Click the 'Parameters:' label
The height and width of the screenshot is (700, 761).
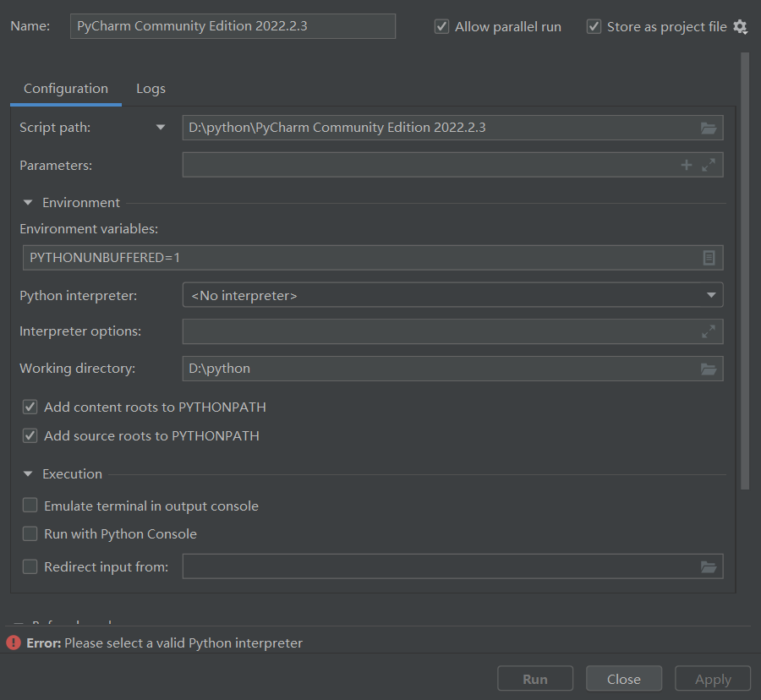[x=56, y=166]
